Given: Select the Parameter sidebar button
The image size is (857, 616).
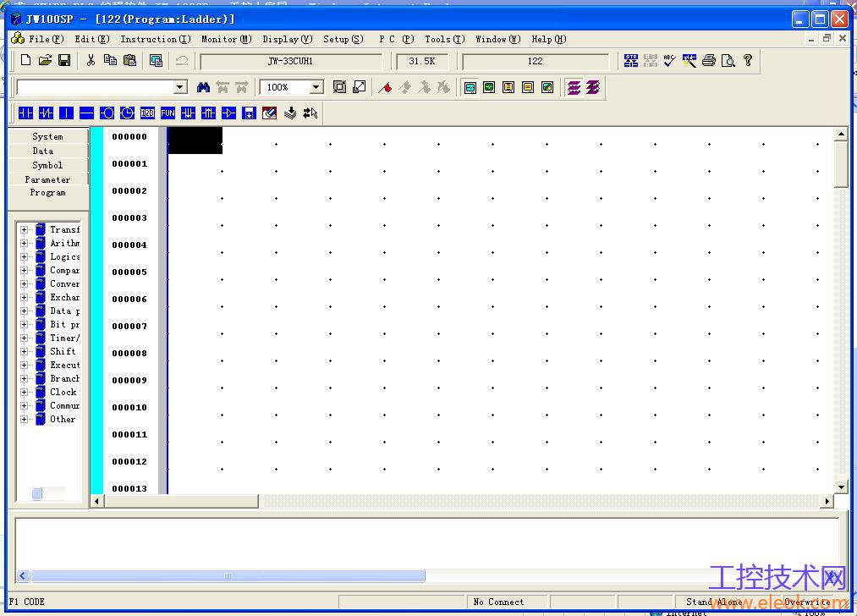Looking at the screenshot, I should click(47, 179).
